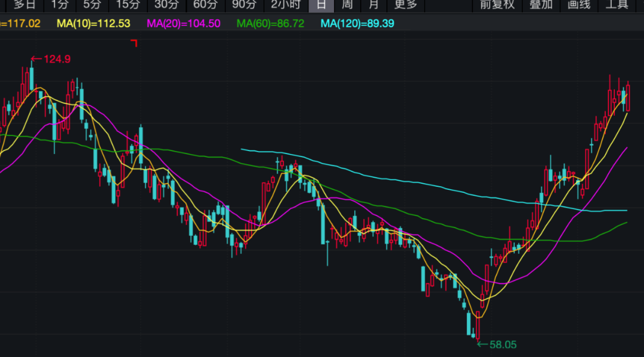Switch to the 多日 multi-day view

pyautogui.click(x=24, y=5)
